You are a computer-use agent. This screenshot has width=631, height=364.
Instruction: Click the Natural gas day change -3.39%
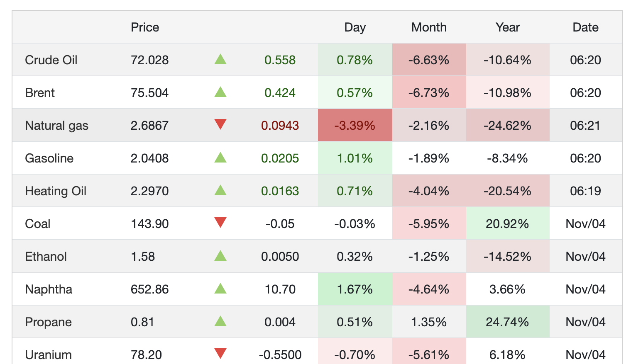pos(355,126)
